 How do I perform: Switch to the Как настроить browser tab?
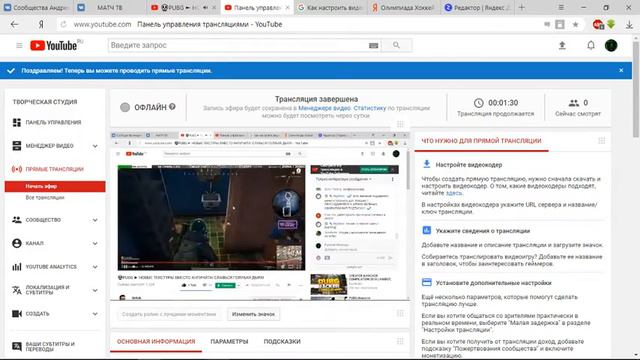point(331,7)
